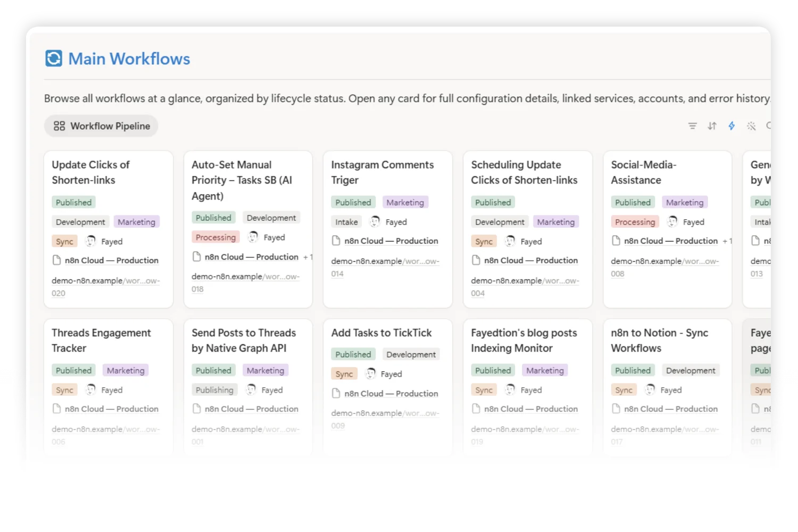Click Processing tag on Social-Media-Assistance card

pyautogui.click(x=635, y=222)
